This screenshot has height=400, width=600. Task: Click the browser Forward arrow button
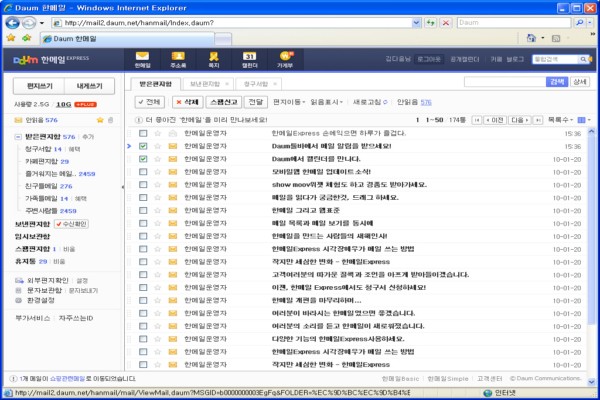coord(29,23)
